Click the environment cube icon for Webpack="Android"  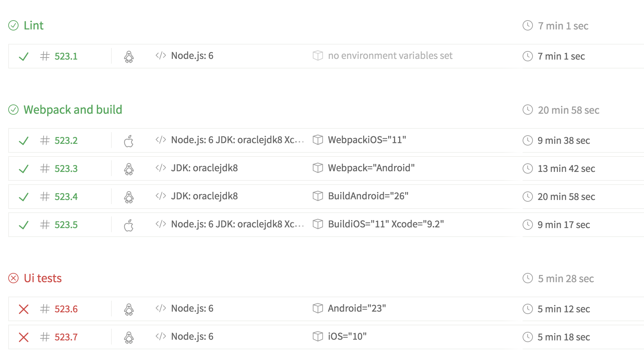(x=318, y=168)
